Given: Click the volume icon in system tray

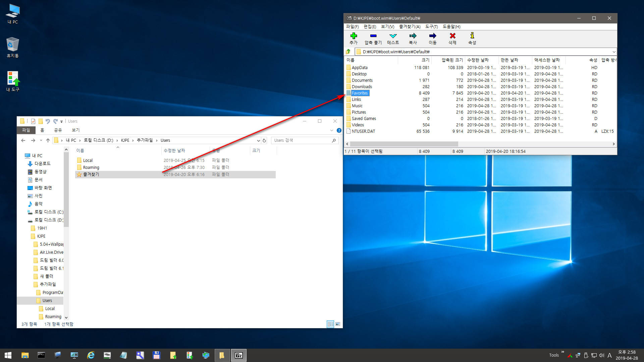Looking at the screenshot, I should 601,355.
